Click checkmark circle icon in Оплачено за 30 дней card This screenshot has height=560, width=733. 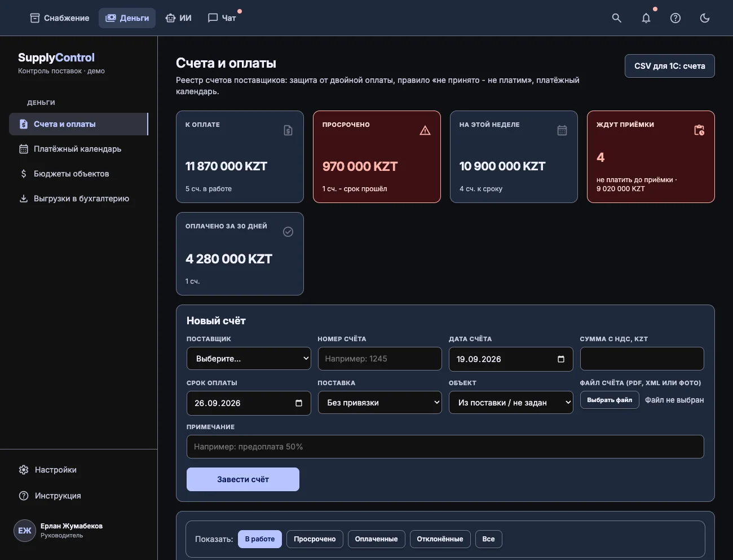tap(288, 232)
